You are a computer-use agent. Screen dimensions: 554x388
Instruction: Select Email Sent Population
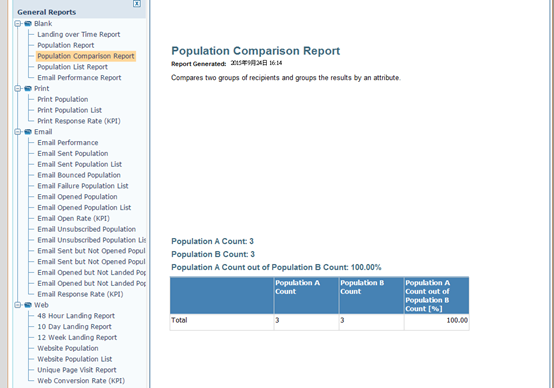tap(73, 154)
